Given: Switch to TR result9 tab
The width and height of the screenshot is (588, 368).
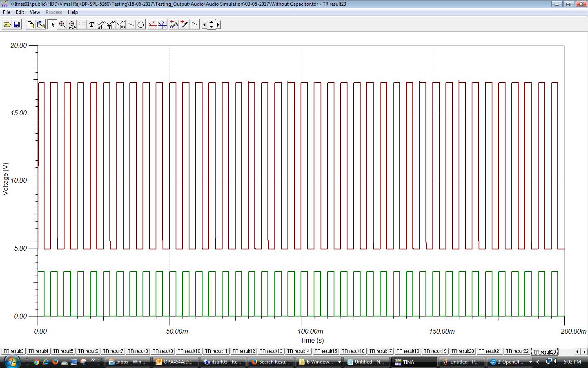Looking at the screenshot, I should (x=163, y=351).
